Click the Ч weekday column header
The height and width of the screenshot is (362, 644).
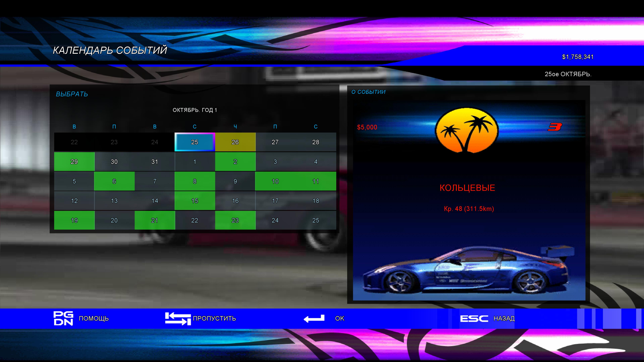click(x=235, y=127)
